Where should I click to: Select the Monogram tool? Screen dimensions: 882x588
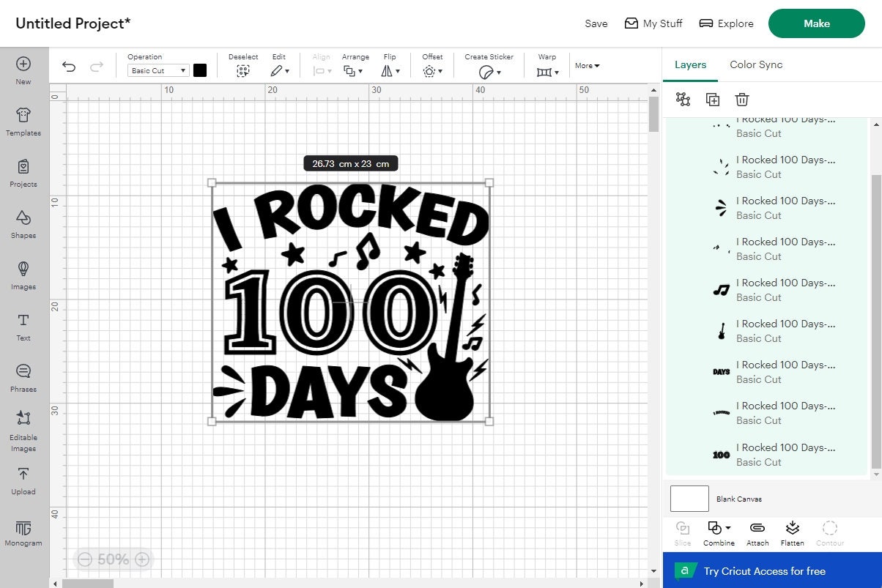pos(23,532)
